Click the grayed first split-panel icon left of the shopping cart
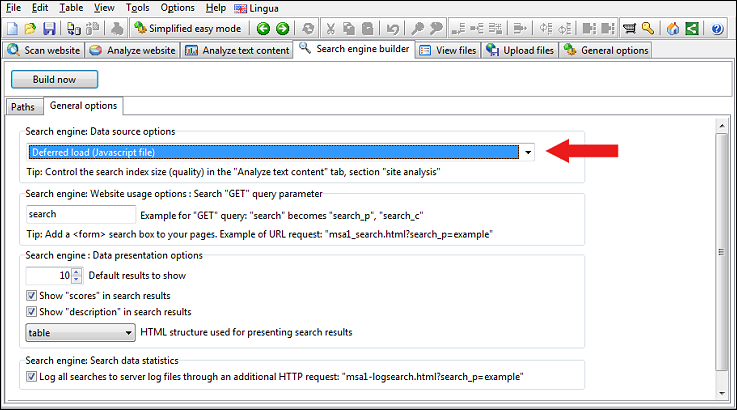 589,29
